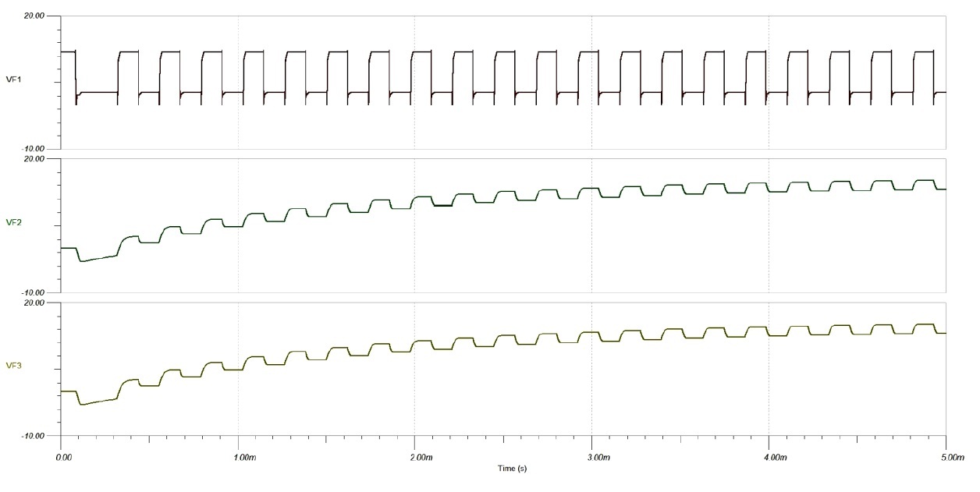Screen dimensions: 980x492
Task: Select the VF2 curve label
Action: coord(12,222)
